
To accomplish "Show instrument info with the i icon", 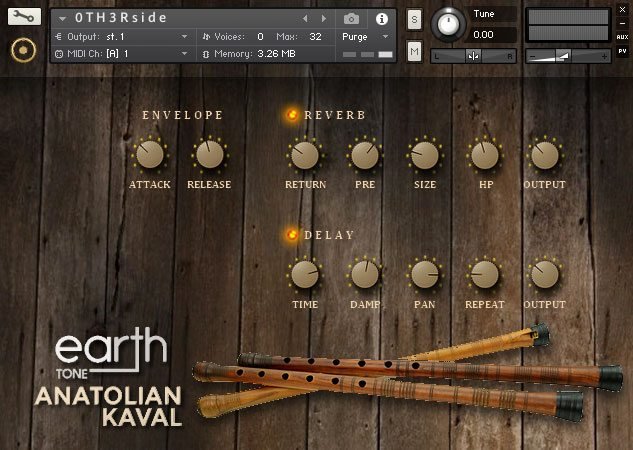I will pos(381,18).
